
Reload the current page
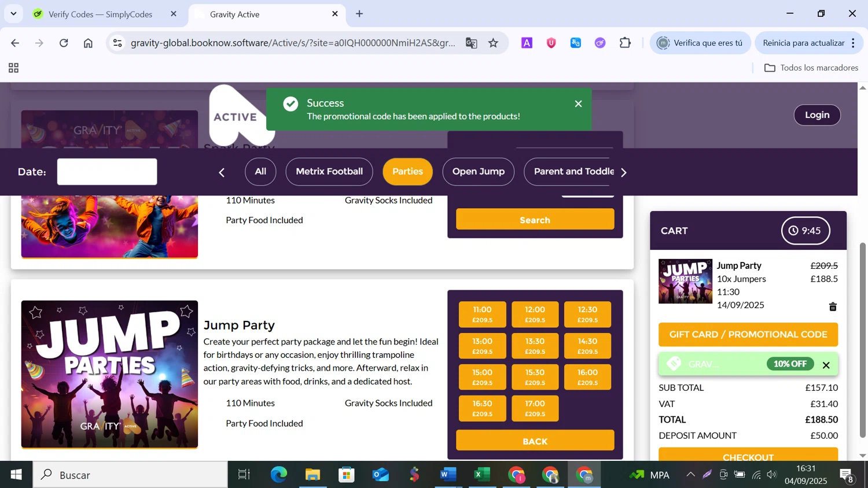(64, 43)
